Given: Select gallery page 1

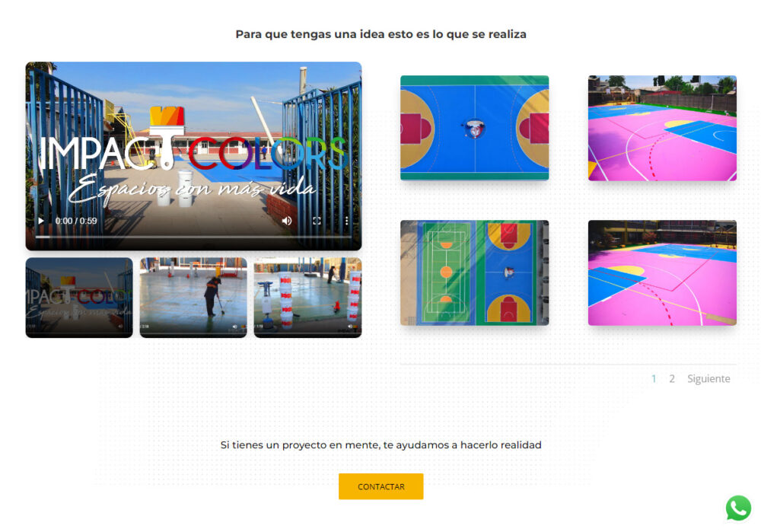Looking at the screenshot, I should [654, 378].
